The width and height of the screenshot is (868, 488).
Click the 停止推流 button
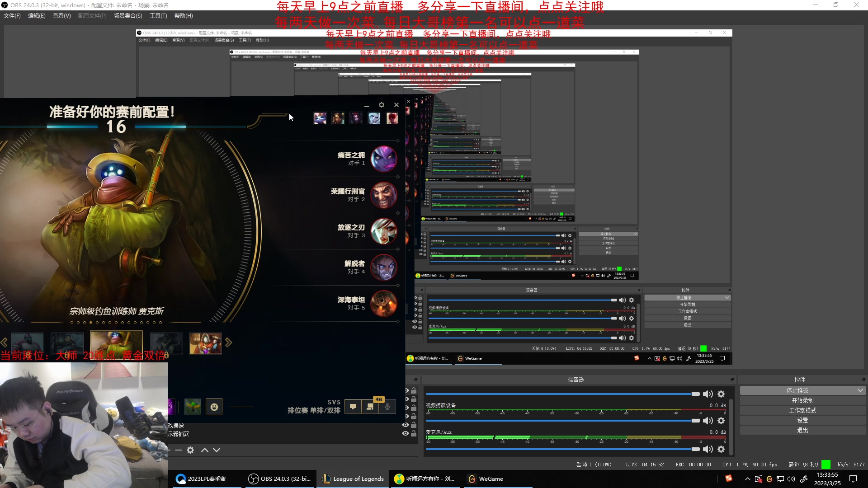797,390
